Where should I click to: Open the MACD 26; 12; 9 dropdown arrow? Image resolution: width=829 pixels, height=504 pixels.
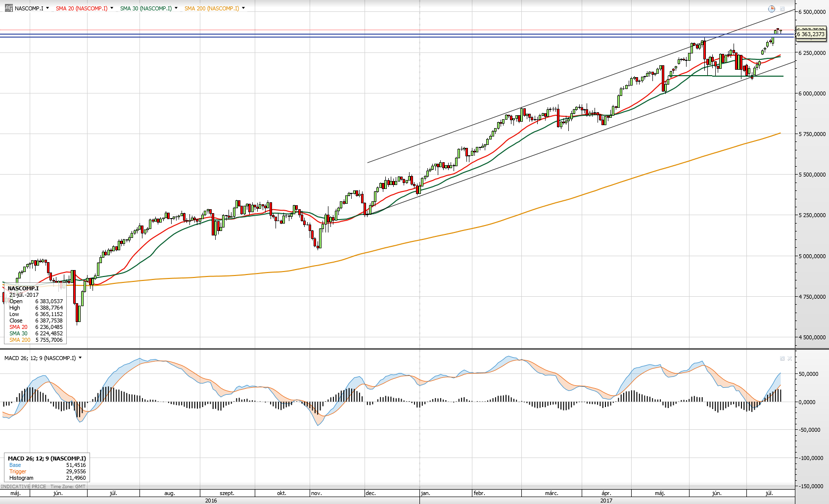pyautogui.click(x=80, y=358)
